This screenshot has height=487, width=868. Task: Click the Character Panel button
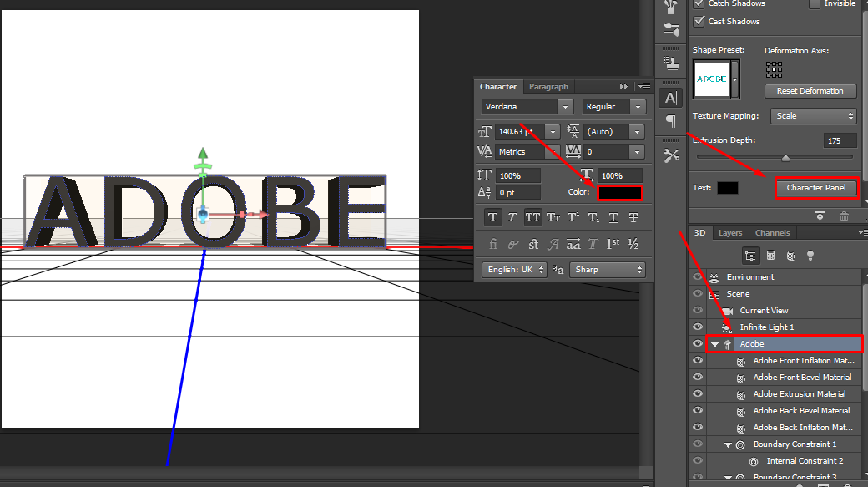point(816,188)
